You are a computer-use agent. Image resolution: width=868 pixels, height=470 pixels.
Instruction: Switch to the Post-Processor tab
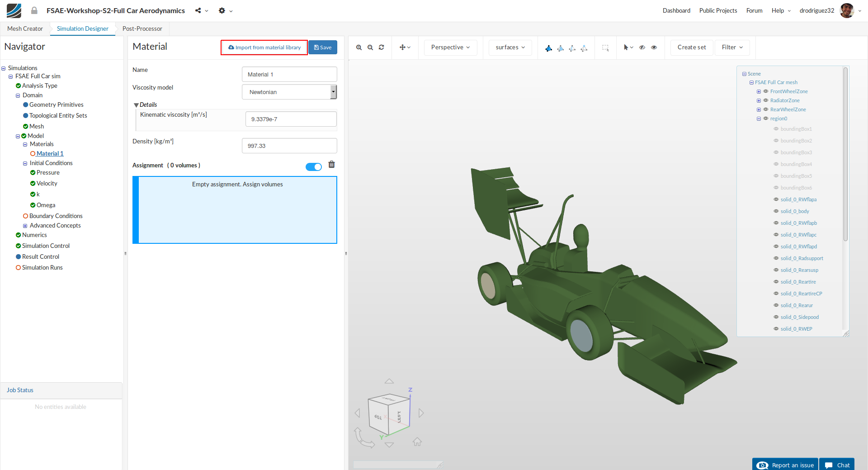pyautogui.click(x=142, y=28)
